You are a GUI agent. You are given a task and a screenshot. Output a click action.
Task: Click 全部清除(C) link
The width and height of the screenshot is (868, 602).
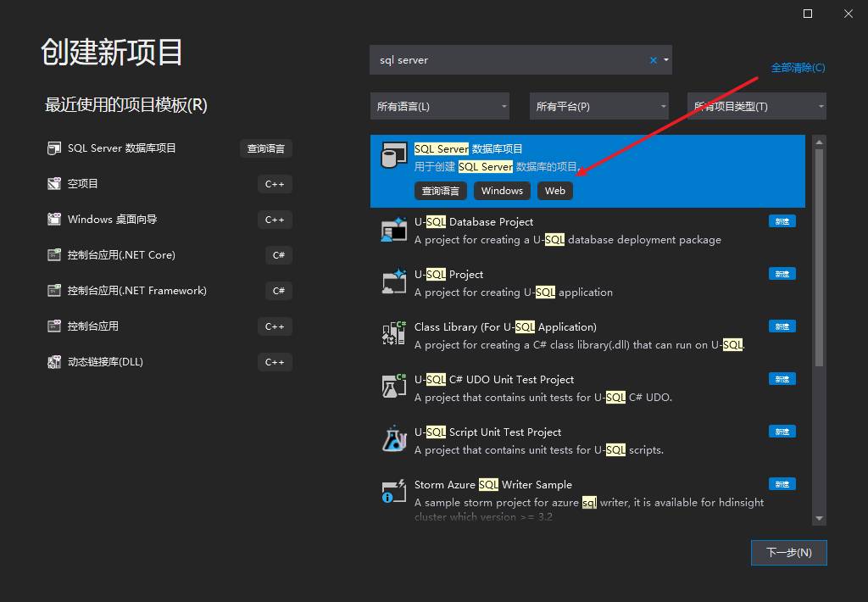798,68
